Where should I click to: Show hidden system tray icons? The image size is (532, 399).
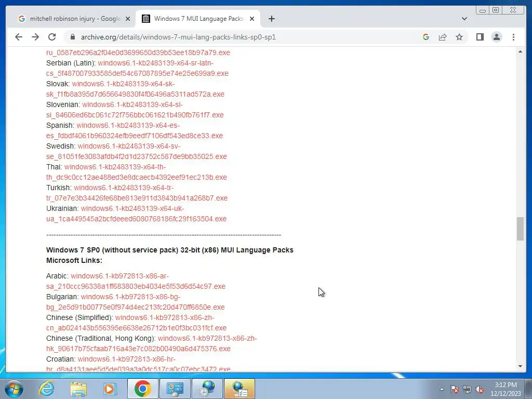[442, 389]
